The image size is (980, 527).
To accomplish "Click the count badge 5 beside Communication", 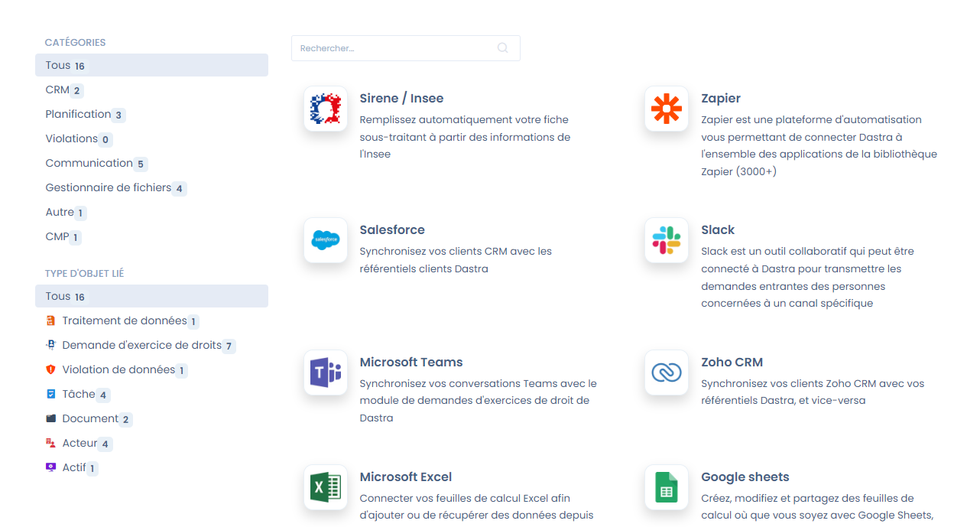I will click(141, 164).
